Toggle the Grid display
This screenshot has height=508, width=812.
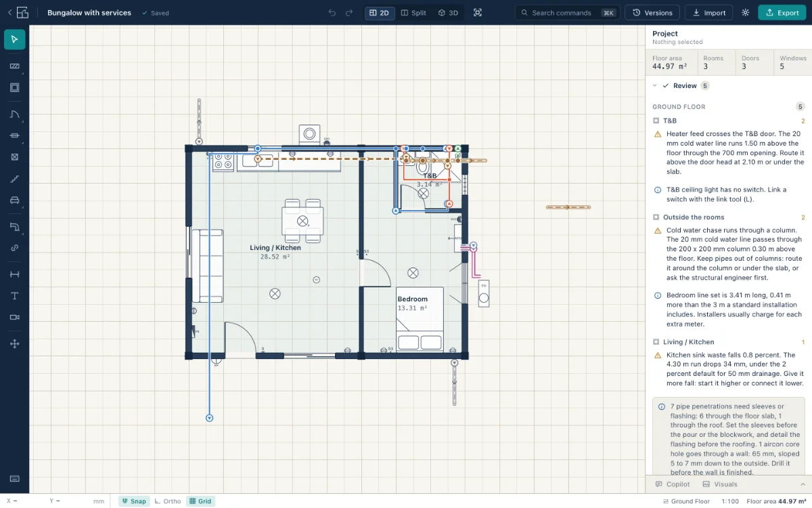click(200, 501)
